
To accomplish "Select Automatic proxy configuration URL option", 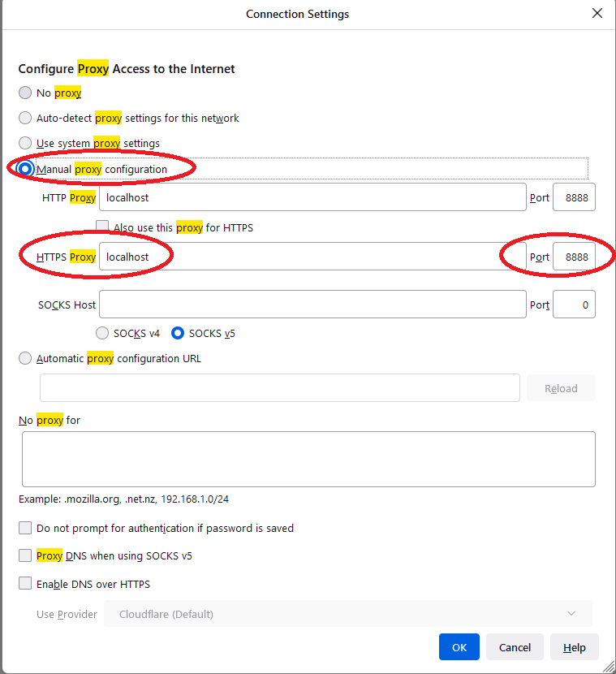I will tap(25, 358).
